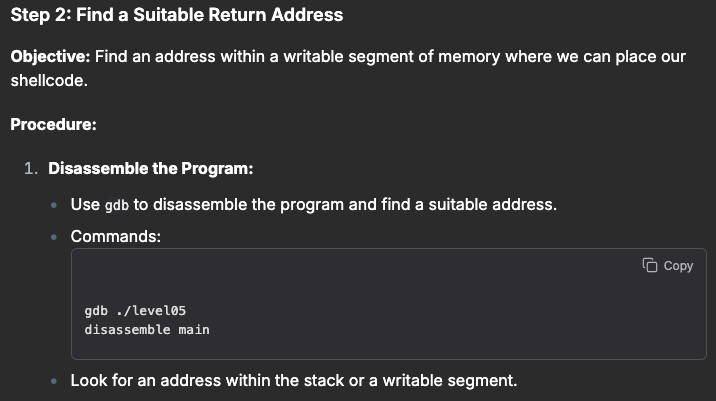Click the "Look for an address" bullet text
This screenshot has width=716, height=401.
point(294,381)
